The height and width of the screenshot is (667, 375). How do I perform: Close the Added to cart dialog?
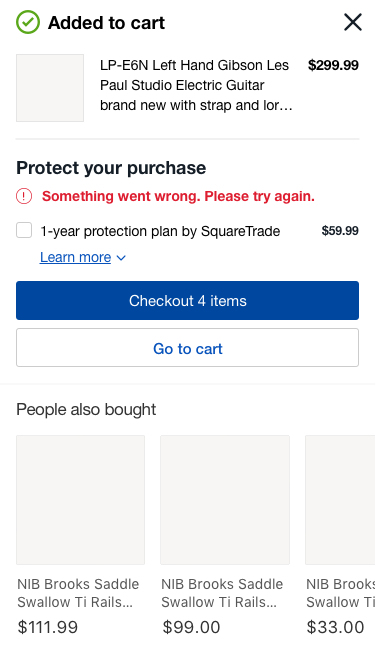coord(352,22)
